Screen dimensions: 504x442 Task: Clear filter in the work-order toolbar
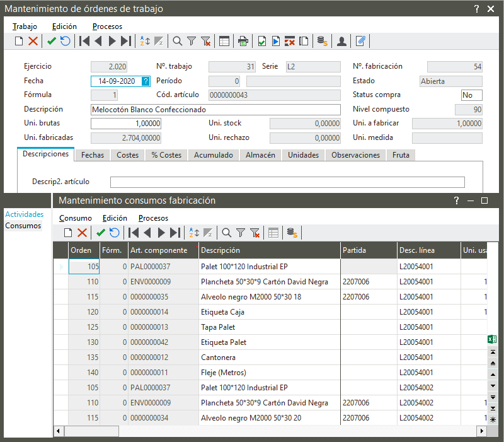click(x=205, y=42)
